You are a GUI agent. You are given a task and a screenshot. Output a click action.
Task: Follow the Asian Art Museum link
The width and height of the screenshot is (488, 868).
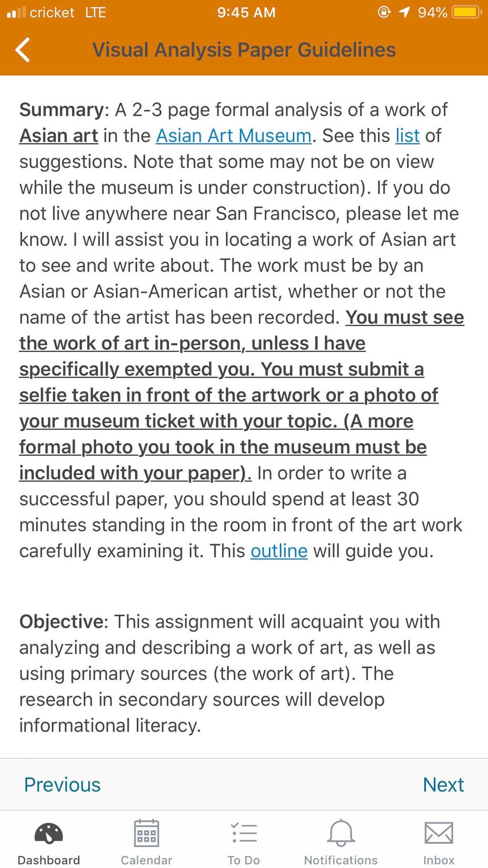234,136
